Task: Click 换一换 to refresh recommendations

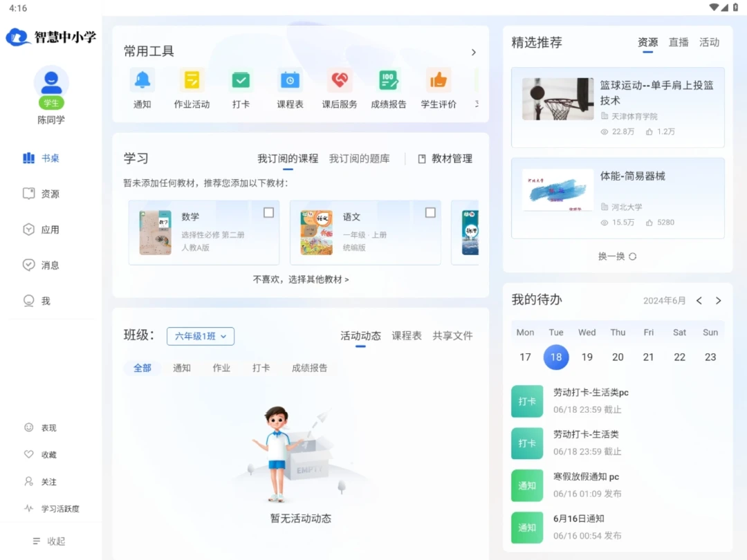Action: 617,256
